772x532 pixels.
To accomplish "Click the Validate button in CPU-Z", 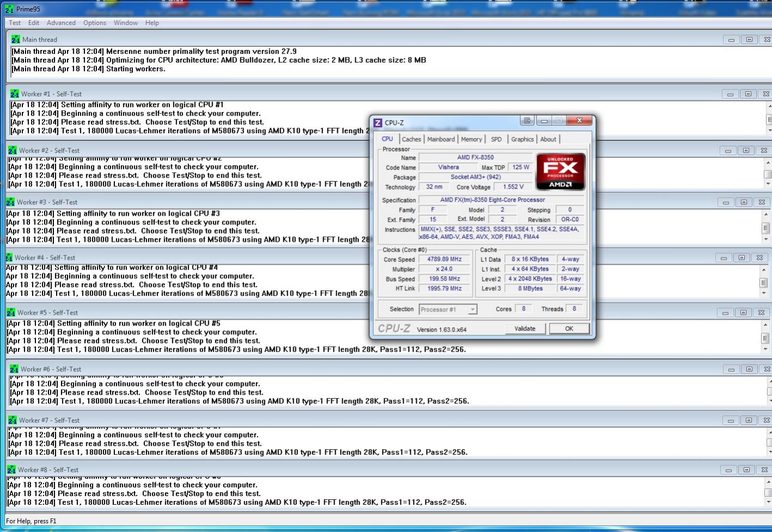I will click(x=525, y=328).
